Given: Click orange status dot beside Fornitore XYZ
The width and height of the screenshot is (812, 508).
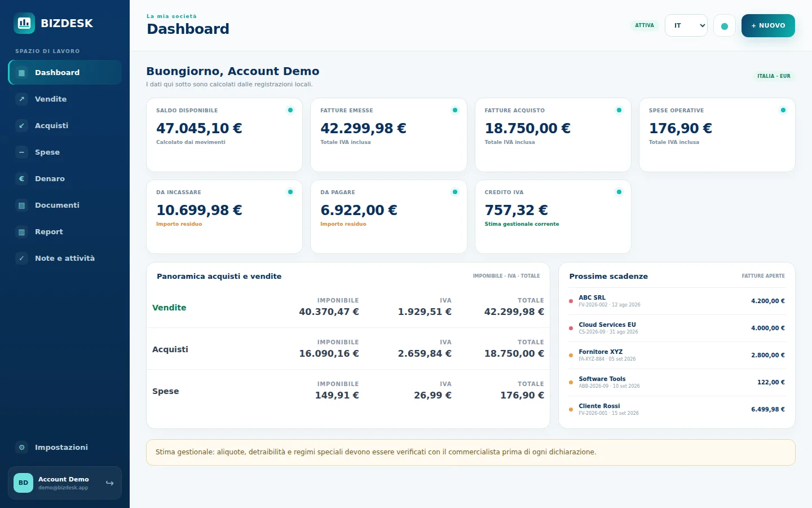Looking at the screenshot, I should pyautogui.click(x=571, y=355).
